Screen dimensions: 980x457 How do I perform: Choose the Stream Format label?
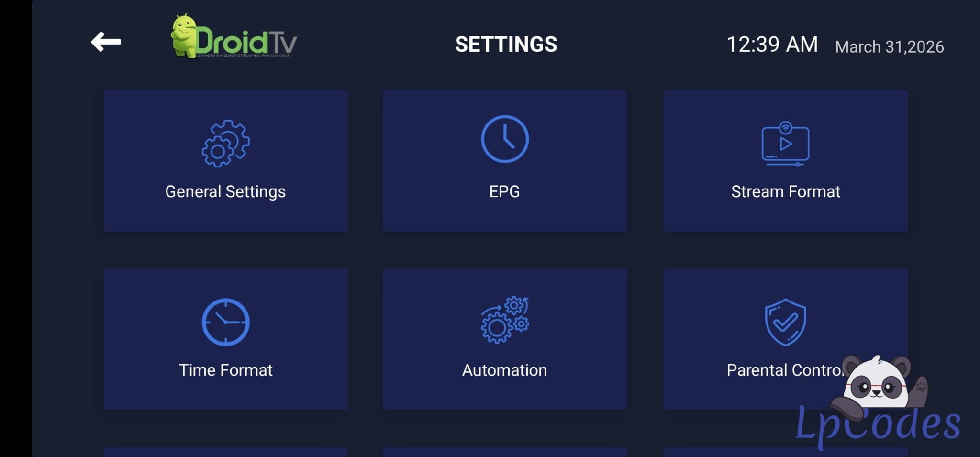tap(785, 191)
